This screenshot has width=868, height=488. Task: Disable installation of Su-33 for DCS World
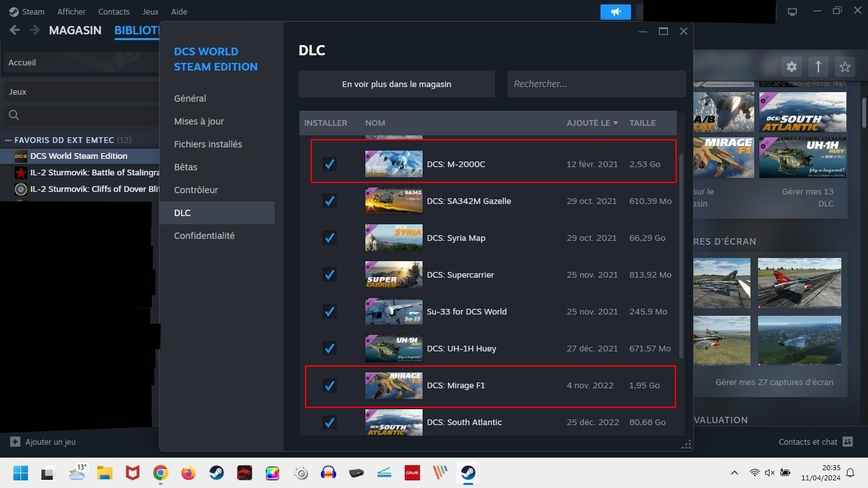click(329, 311)
